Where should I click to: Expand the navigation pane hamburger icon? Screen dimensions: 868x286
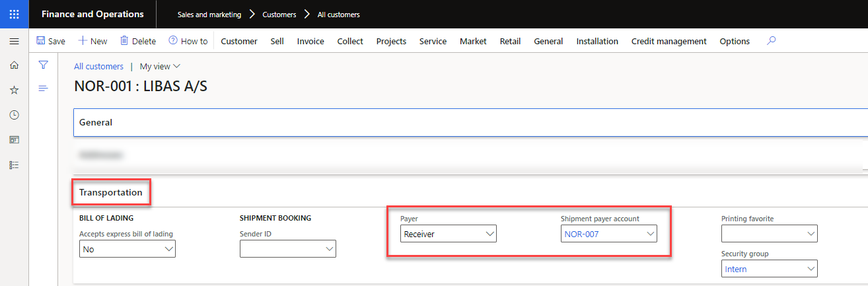(14, 42)
